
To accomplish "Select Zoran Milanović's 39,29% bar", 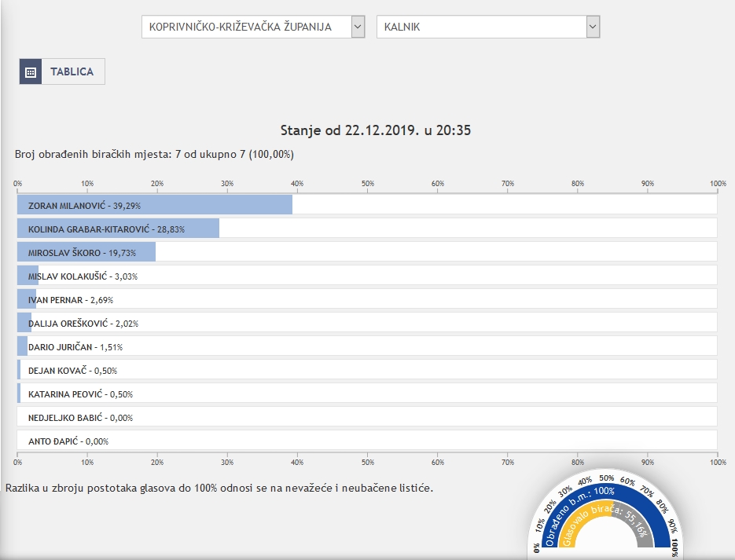I will tap(155, 205).
